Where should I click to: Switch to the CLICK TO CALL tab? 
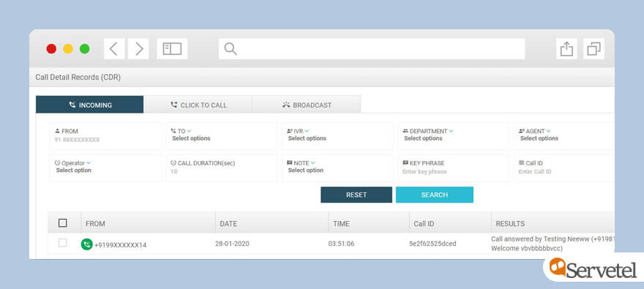[198, 105]
